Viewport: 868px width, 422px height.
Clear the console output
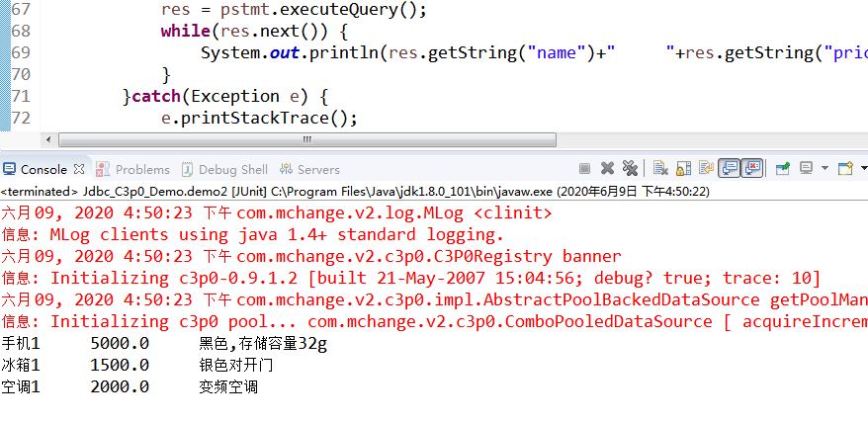[659, 169]
